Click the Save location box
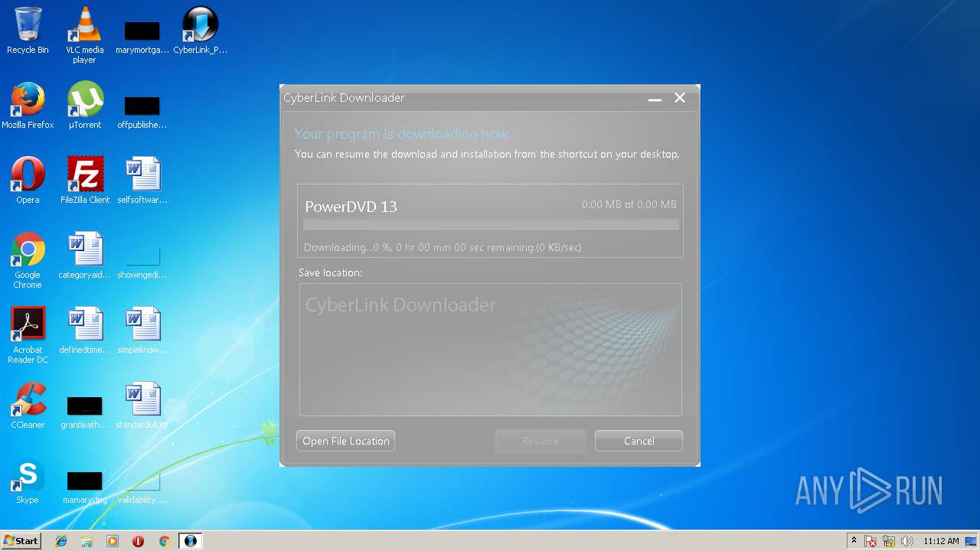The width and height of the screenshot is (980, 551). [491, 350]
